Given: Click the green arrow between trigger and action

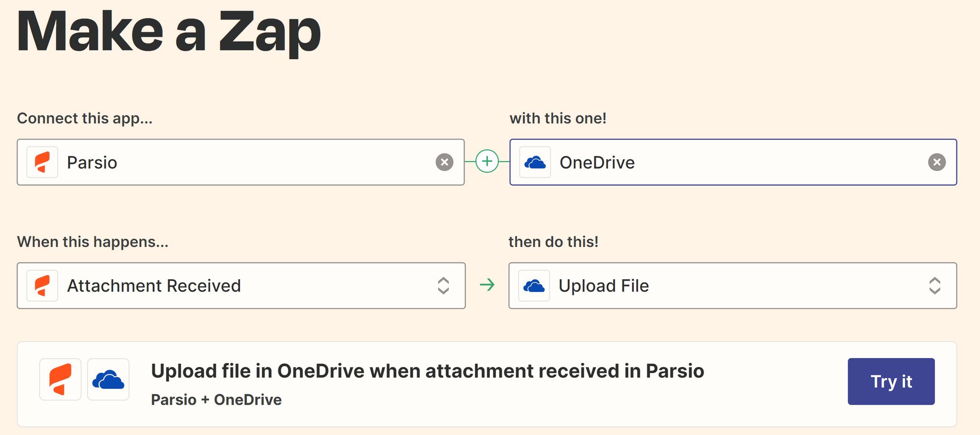Looking at the screenshot, I should [487, 285].
